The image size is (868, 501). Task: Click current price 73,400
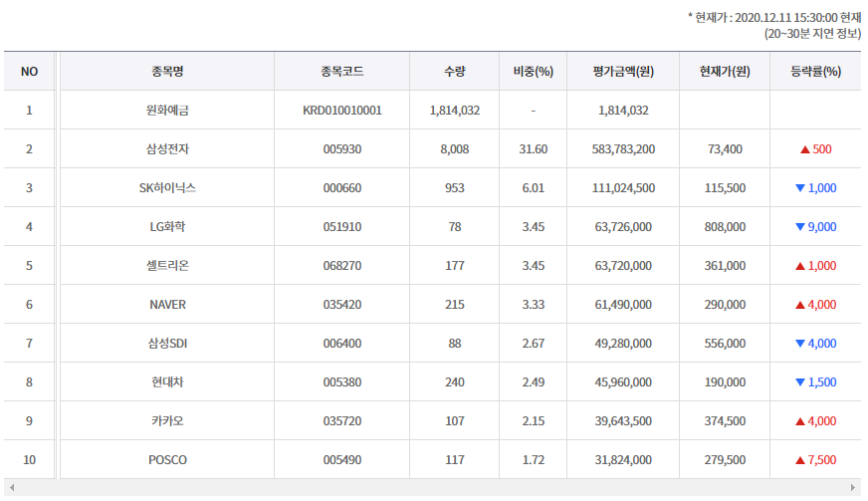click(x=725, y=149)
